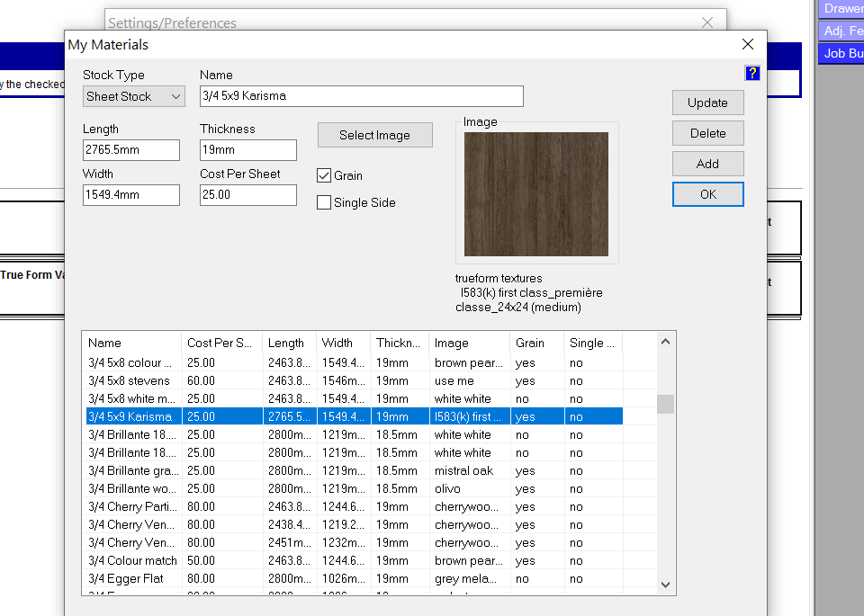Click the Add button

[707, 164]
